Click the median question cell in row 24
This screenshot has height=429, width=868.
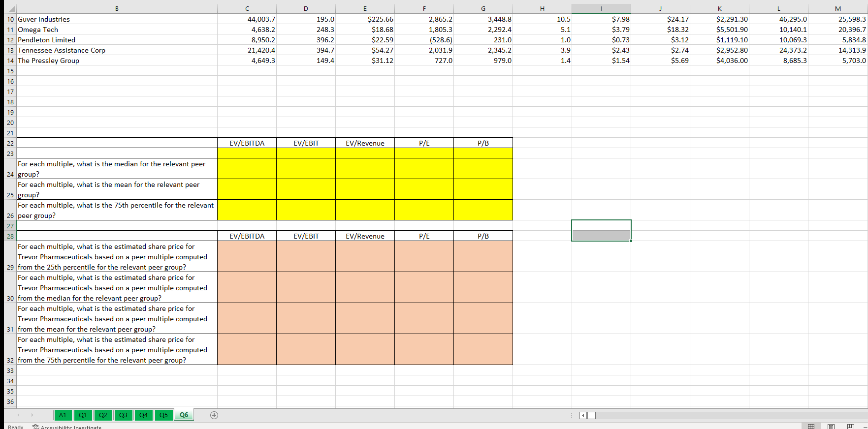117,169
